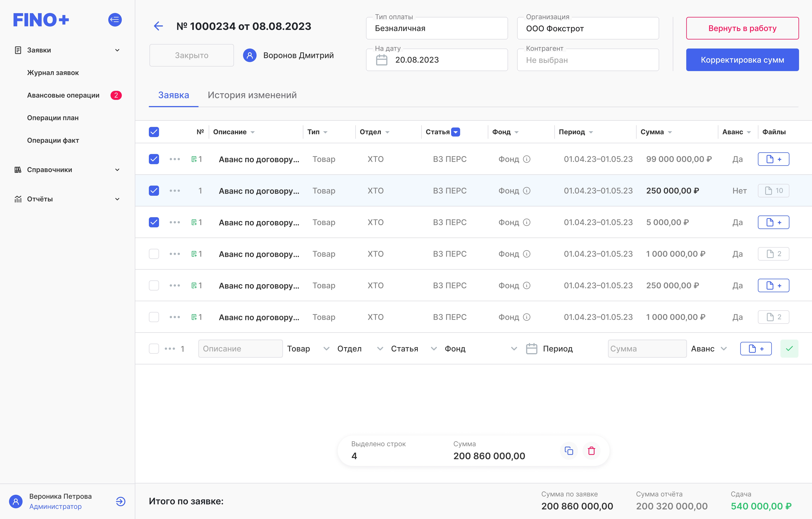Open three-dot menu of 250 000,00 highlighted row
This screenshot has height=519, width=812.
click(175, 191)
